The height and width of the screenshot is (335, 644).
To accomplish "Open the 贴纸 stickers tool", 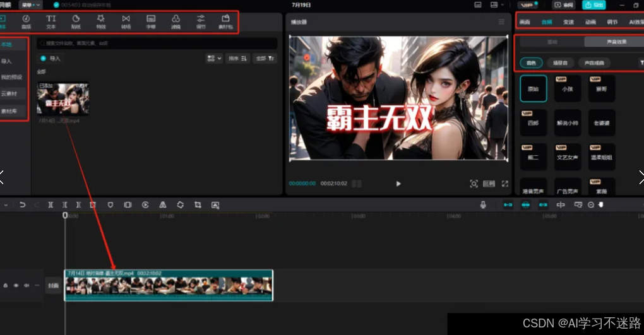I will [76, 21].
